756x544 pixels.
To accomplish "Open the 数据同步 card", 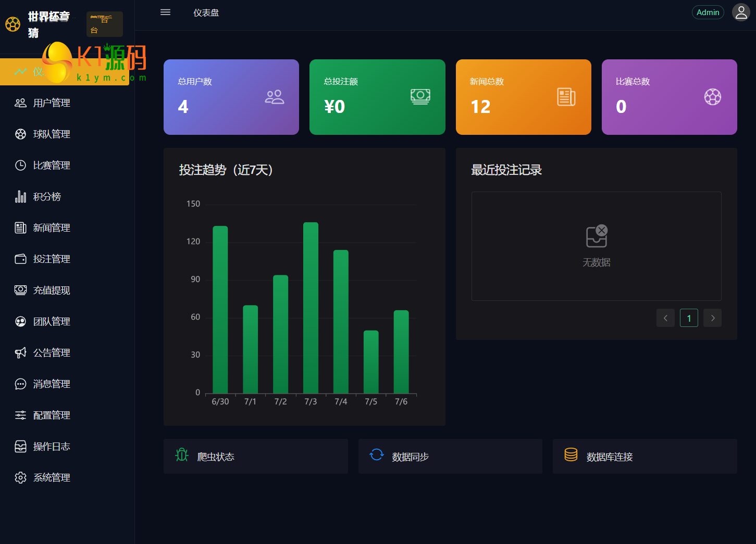I will [450, 456].
